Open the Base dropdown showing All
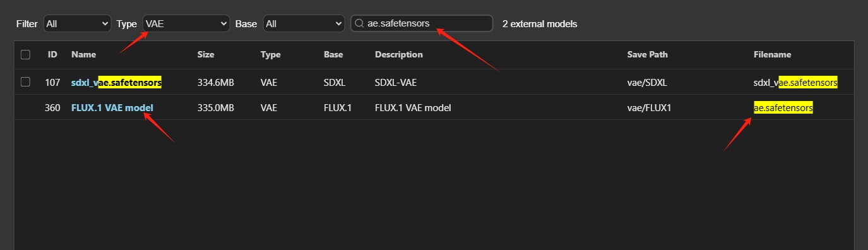Screen dimensions: 868x250 (x=304, y=23)
